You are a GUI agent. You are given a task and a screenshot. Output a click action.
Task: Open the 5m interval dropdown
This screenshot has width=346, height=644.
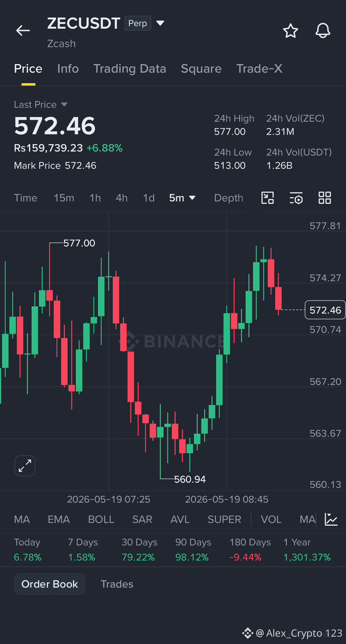[x=182, y=198]
